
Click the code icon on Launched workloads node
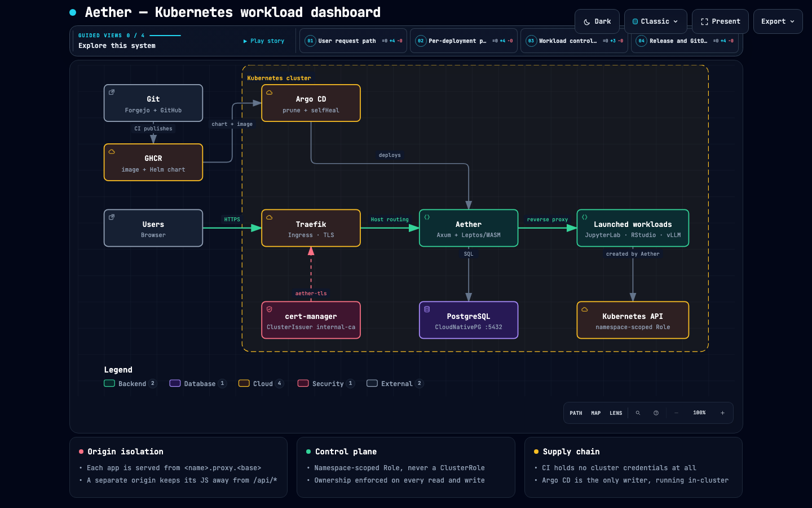tap(585, 217)
